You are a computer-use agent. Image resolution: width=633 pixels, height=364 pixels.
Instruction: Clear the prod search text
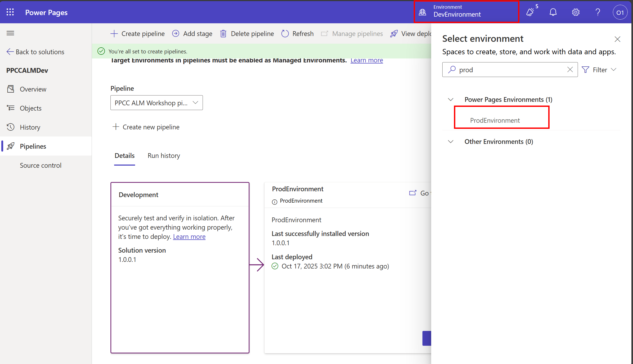pyautogui.click(x=570, y=70)
